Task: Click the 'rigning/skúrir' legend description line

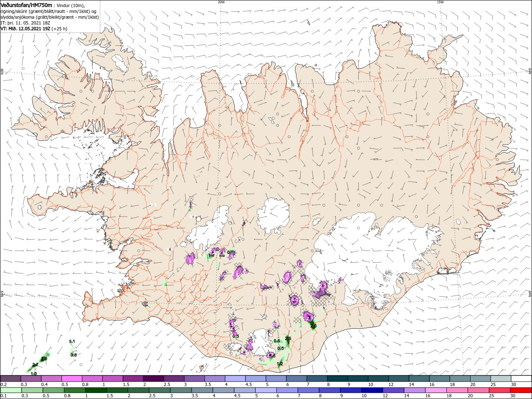Action: pos(49,11)
